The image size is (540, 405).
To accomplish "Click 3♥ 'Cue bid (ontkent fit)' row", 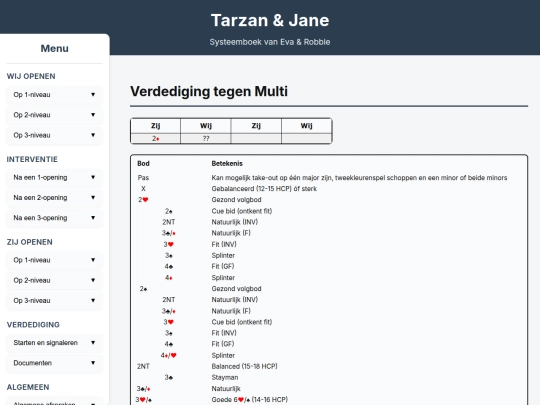I will 329,322.
